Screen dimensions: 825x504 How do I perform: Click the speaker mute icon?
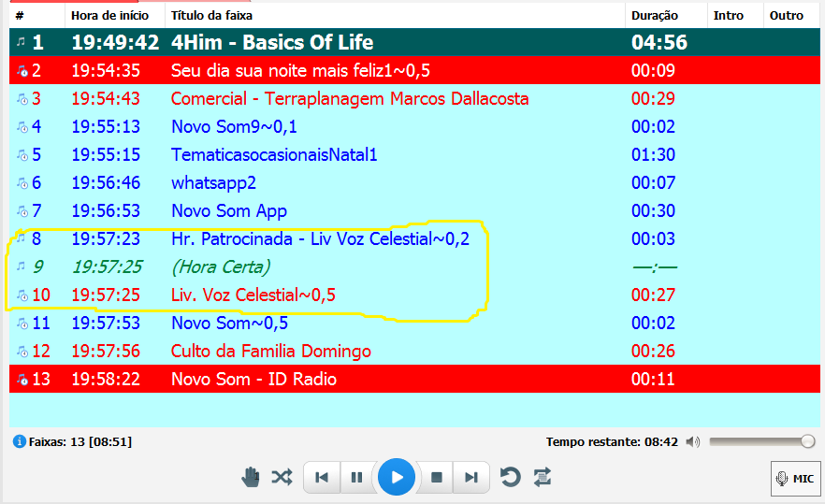click(693, 442)
